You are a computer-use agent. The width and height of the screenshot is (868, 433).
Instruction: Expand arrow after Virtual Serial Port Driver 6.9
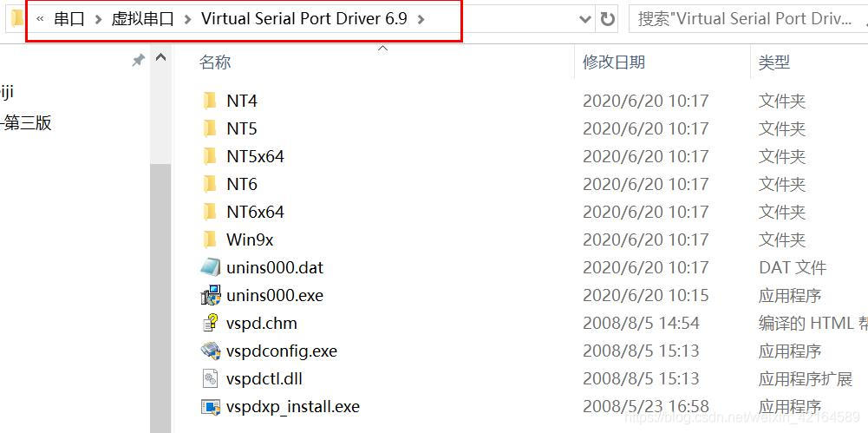tap(421, 19)
